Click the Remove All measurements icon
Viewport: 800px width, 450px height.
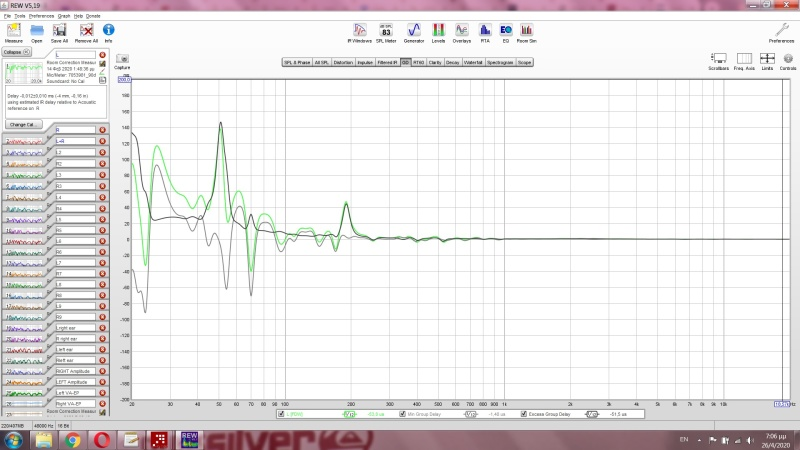tap(86, 32)
